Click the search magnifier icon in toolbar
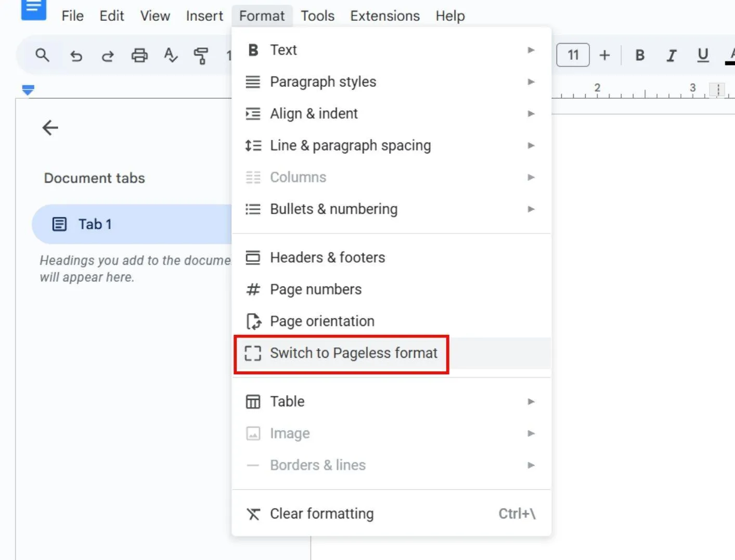Image resolution: width=735 pixels, height=560 pixels. pos(42,55)
